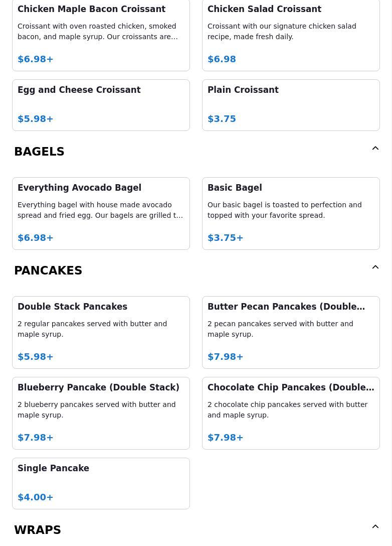392x546 pixels.
Task: Open Chicken Maple Bacon Croissant item
Action: (x=101, y=35)
